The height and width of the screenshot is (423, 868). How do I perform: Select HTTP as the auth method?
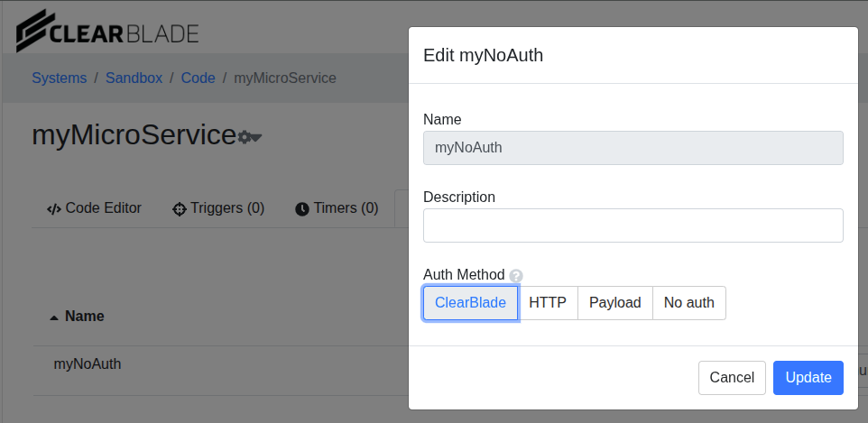(548, 303)
